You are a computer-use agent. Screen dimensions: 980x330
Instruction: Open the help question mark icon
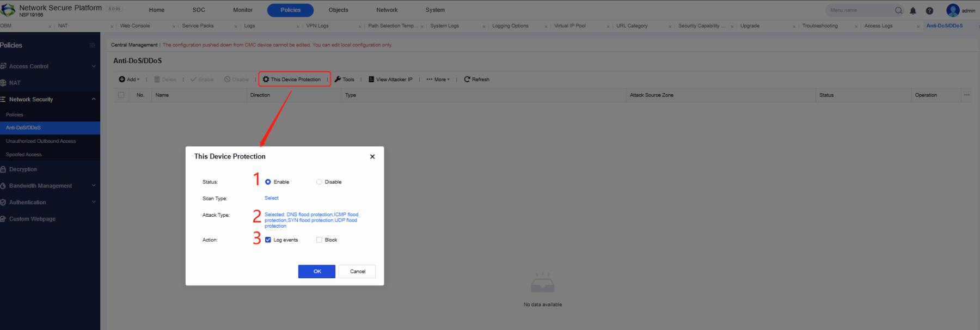[x=929, y=10]
